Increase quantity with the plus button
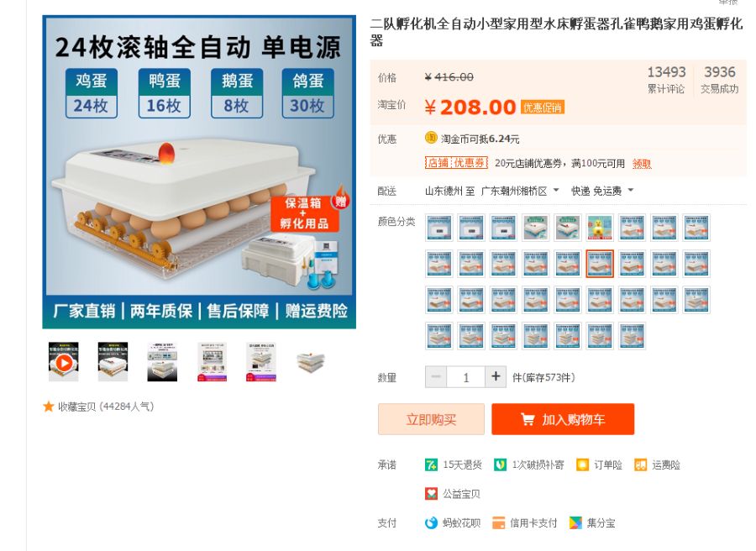 tap(496, 376)
